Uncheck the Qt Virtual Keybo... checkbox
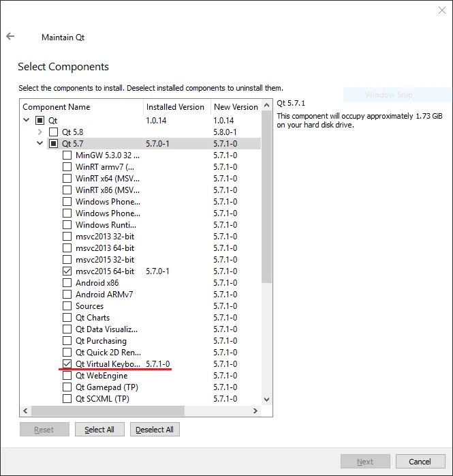The width and height of the screenshot is (453, 476). 67,363
